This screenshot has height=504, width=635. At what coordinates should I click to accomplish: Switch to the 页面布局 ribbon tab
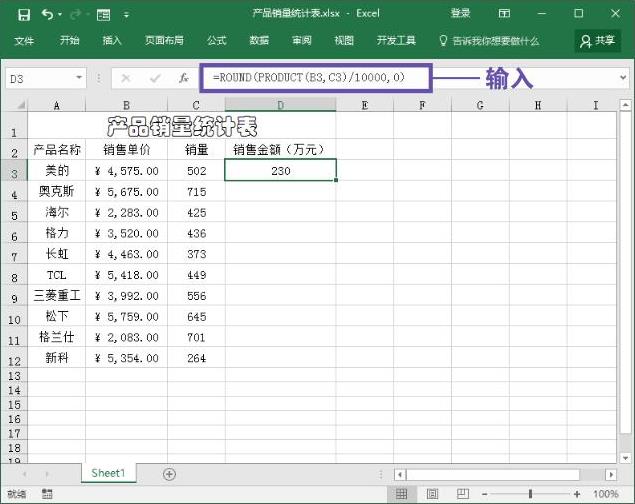pyautogui.click(x=164, y=40)
